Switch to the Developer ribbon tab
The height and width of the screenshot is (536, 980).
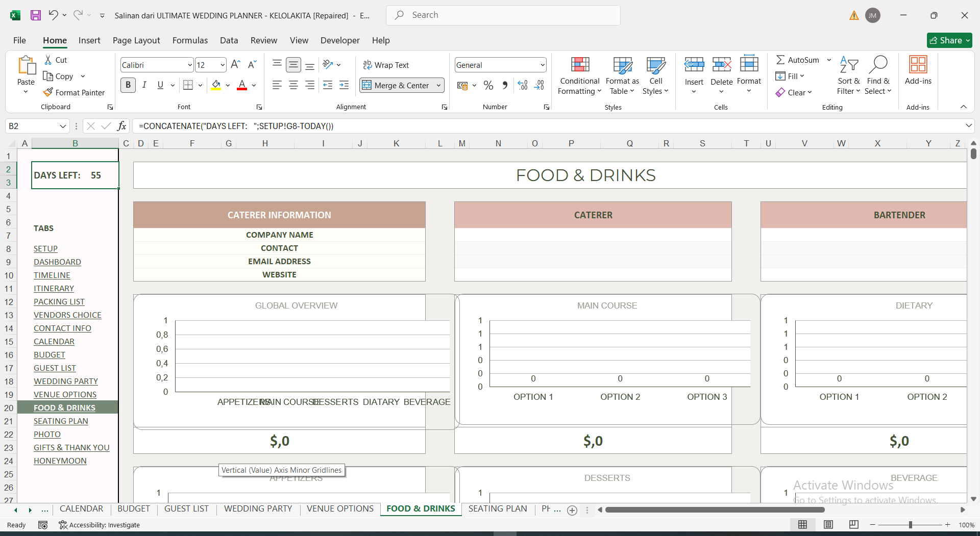coord(340,40)
